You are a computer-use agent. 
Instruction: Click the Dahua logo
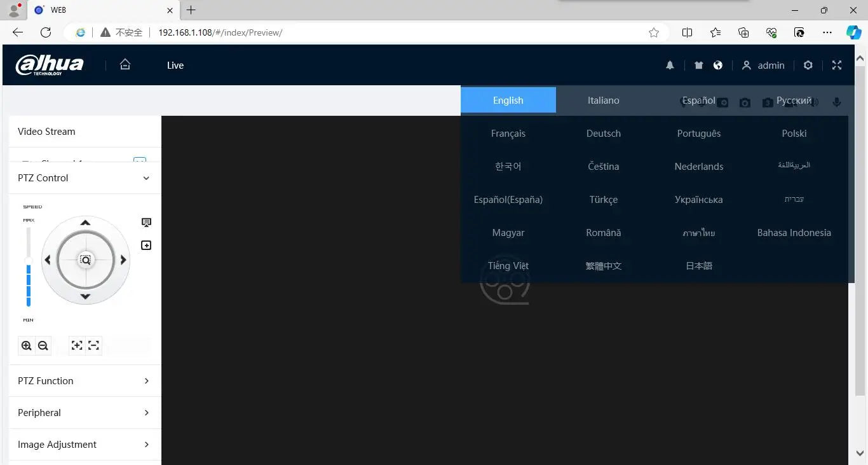tap(50, 65)
